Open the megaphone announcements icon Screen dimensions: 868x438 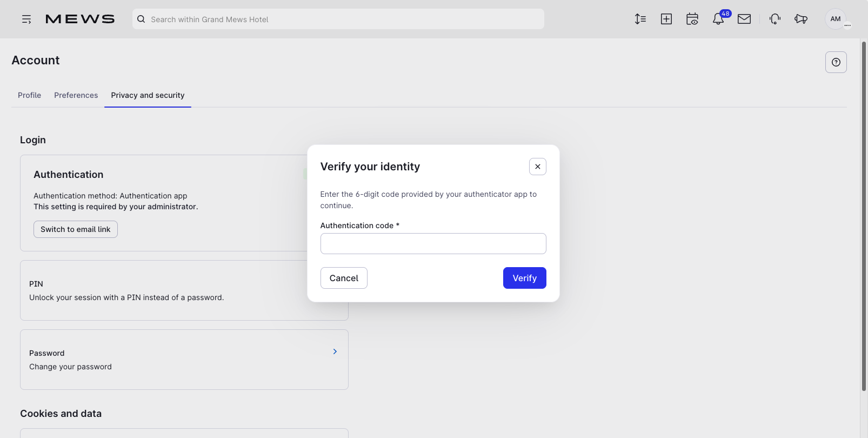tap(801, 19)
